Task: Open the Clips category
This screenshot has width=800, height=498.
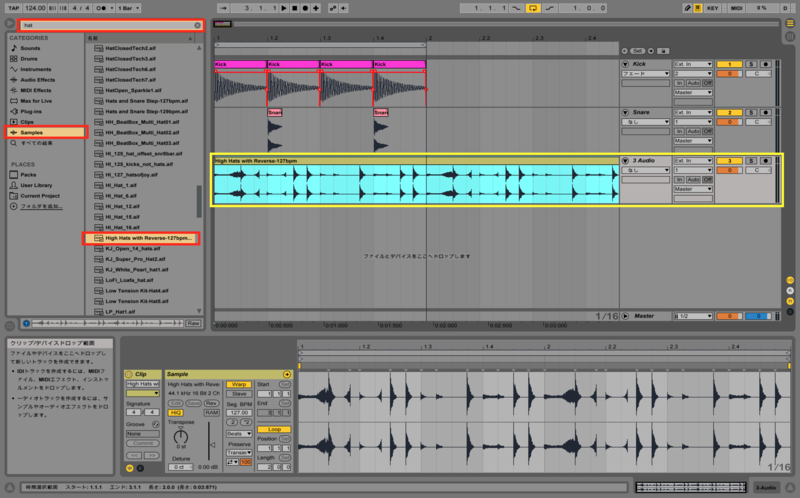Action: click(27, 122)
